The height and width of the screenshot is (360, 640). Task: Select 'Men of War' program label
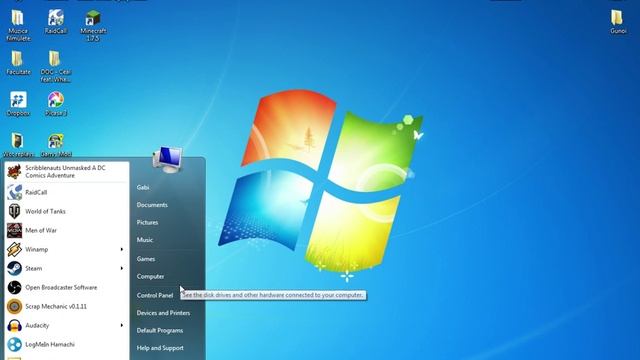click(x=41, y=230)
